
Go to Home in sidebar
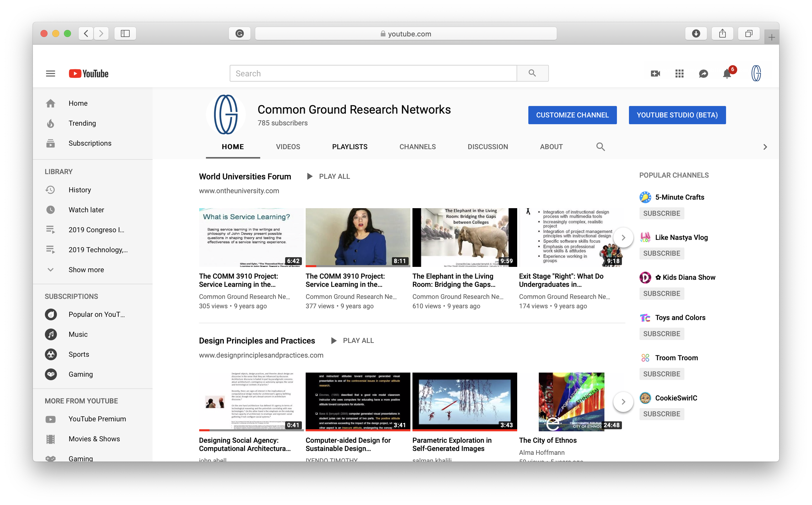point(93,103)
